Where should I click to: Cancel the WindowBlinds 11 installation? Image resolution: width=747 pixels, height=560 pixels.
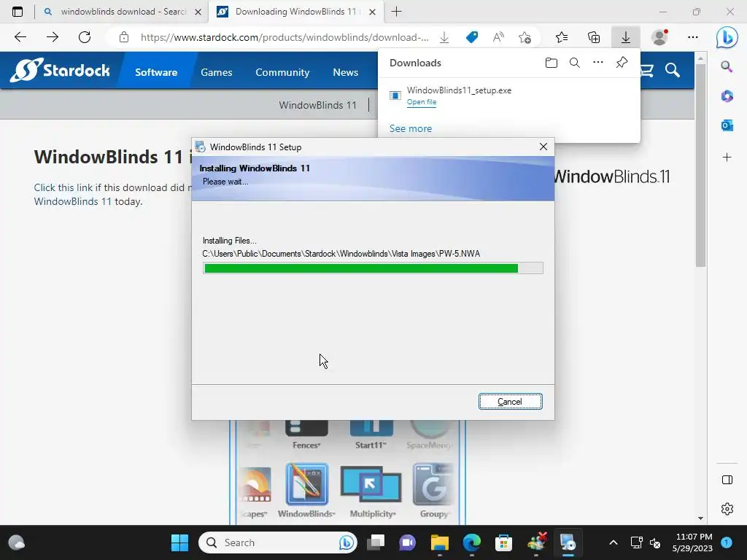(510, 402)
